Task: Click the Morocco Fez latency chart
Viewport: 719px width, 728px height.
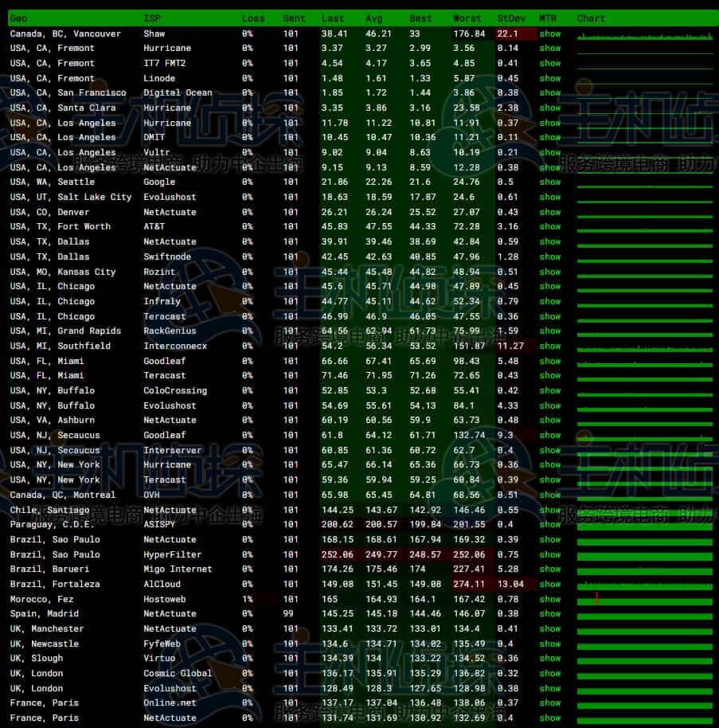Action: click(645, 600)
